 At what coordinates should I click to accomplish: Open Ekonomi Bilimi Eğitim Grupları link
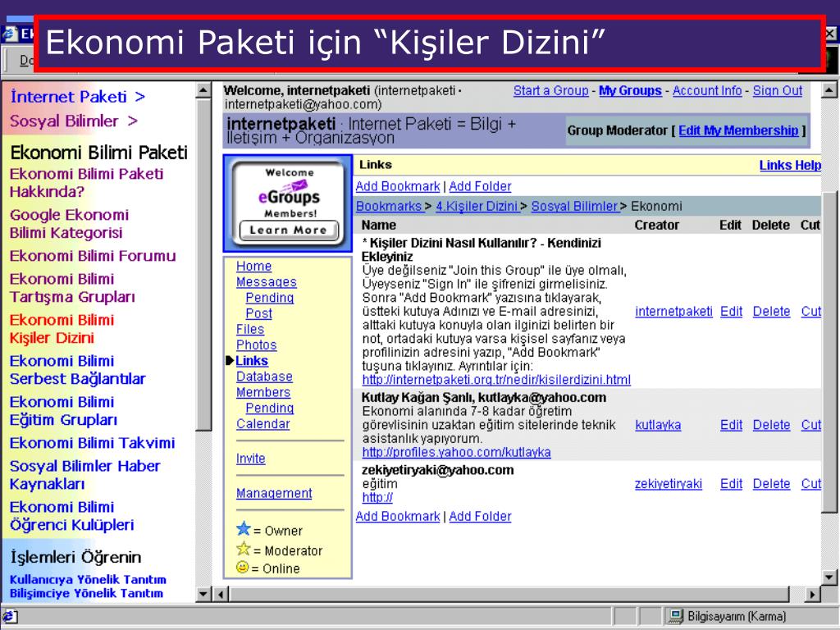(x=63, y=411)
